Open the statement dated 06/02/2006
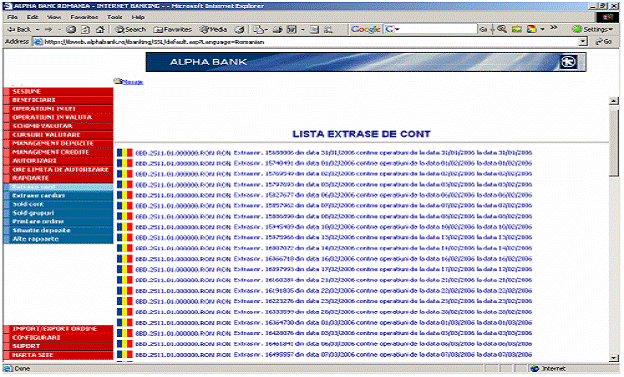 [x=333, y=195]
